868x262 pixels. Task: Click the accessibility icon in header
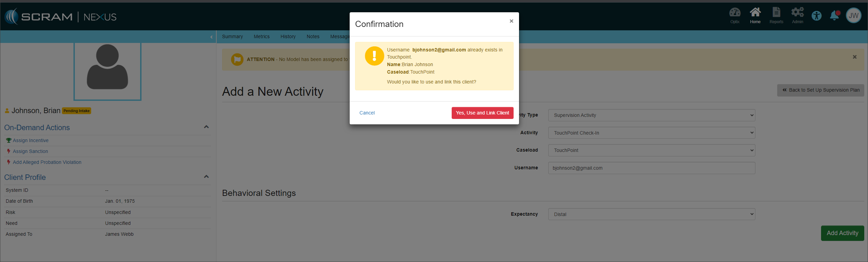click(x=817, y=16)
